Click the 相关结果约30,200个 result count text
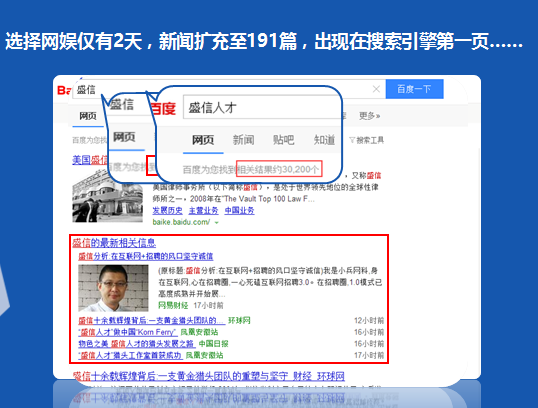This screenshot has height=408, width=538. click(279, 169)
